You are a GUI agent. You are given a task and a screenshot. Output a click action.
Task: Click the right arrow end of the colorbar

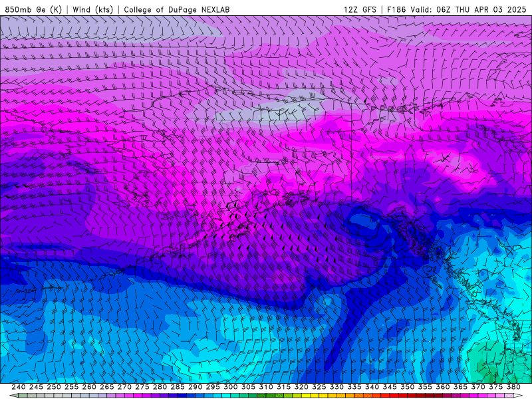pos(518,396)
